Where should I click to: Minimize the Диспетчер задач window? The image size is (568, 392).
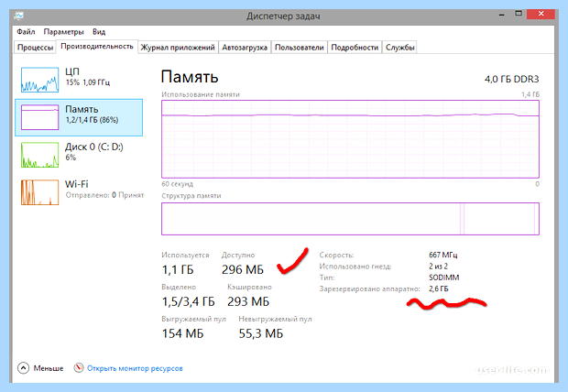[x=502, y=15]
